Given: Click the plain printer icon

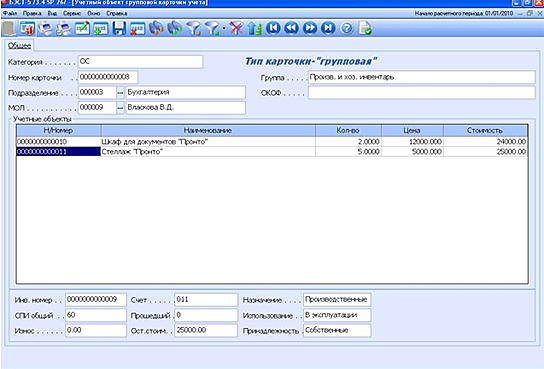Looking at the screenshot, I should (45, 28).
